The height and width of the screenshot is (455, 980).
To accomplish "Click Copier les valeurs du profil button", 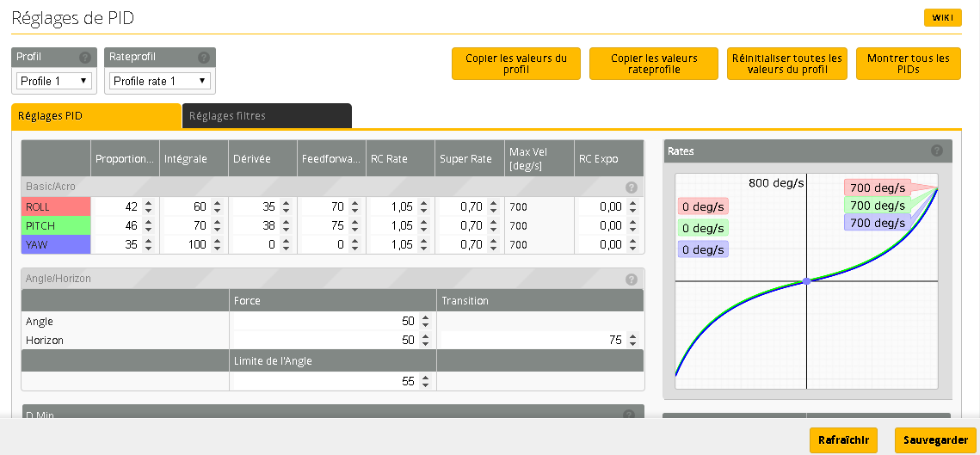I will coord(516,64).
